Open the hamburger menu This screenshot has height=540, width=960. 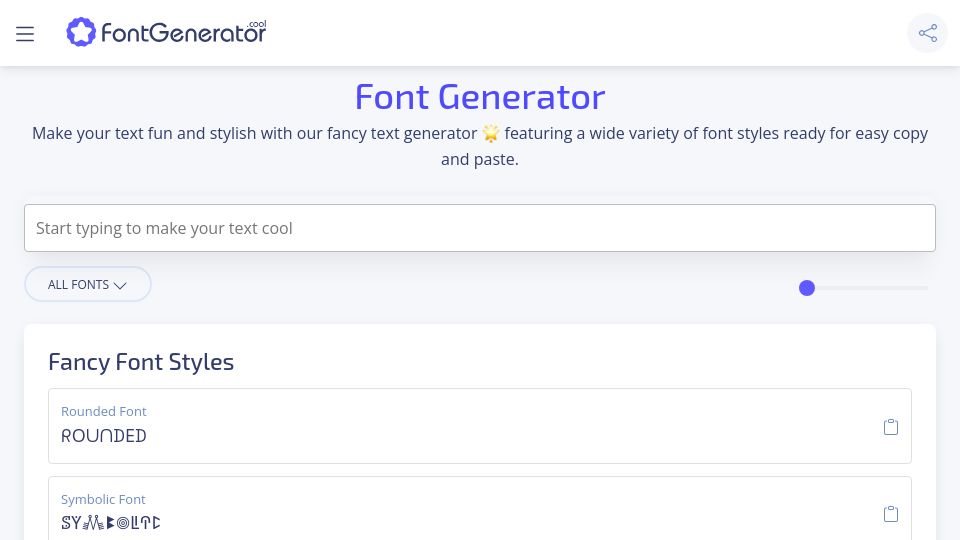click(25, 34)
